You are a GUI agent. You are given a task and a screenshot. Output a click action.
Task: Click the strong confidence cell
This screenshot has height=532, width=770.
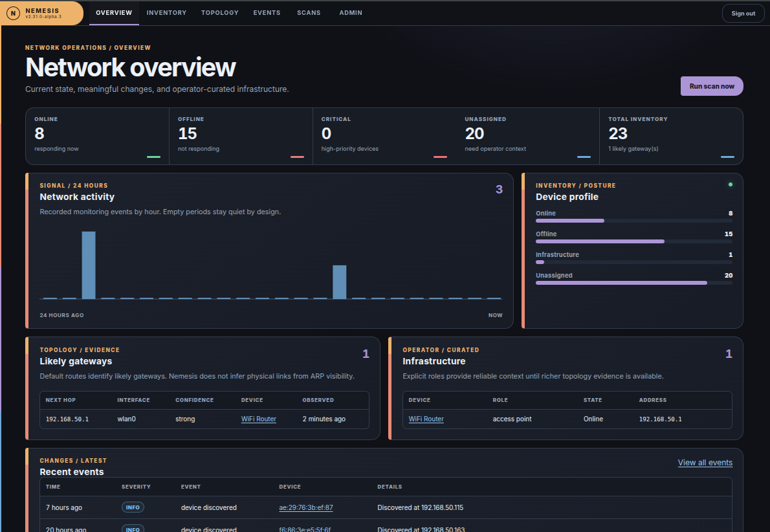pyautogui.click(x=185, y=419)
